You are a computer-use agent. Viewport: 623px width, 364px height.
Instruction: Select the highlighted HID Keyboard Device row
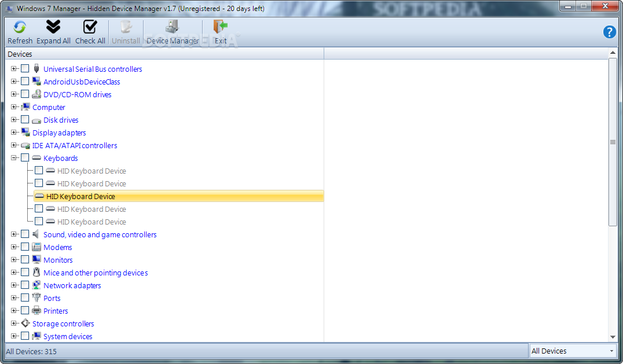click(x=179, y=196)
